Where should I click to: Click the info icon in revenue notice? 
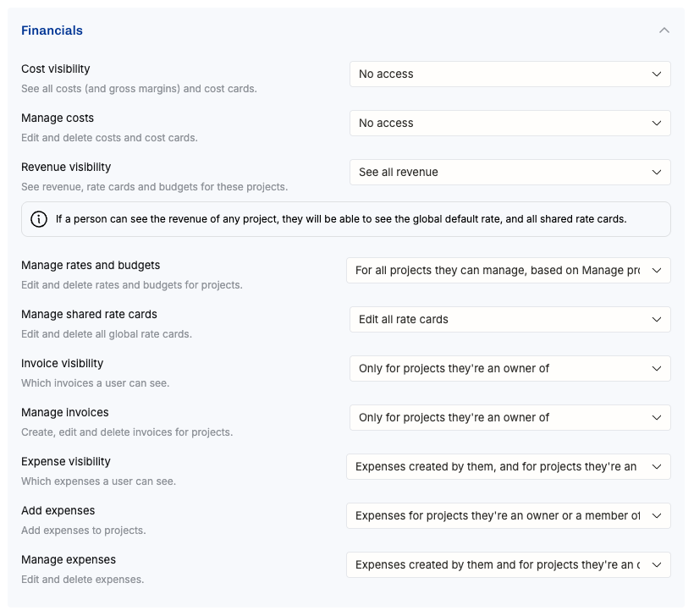pos(39,219)
